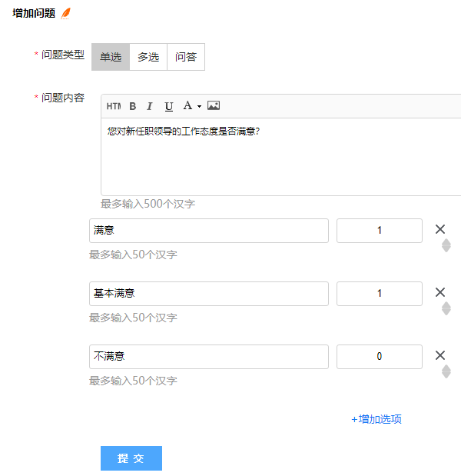Image resolution: width=461 pixels, height=476 pixels.
Task: Click the HTML source button in editor
Action: pos(114,106)
